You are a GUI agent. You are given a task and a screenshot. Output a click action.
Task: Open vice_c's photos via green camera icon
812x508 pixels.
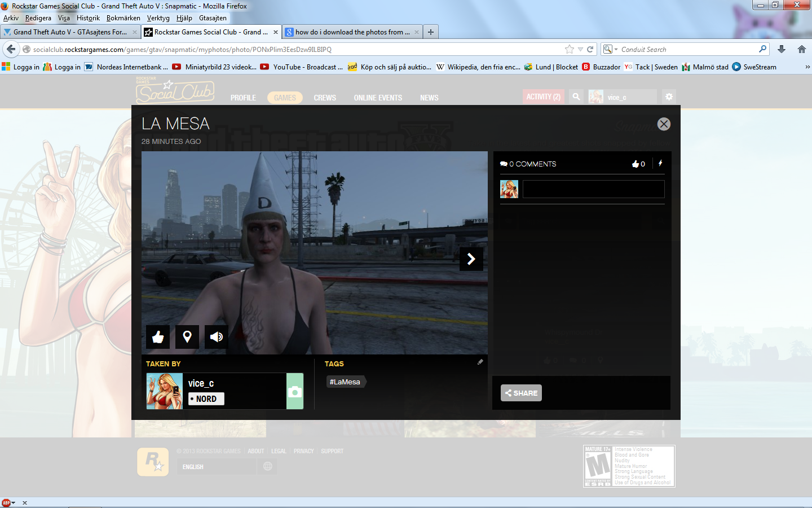tap(295, 391)
